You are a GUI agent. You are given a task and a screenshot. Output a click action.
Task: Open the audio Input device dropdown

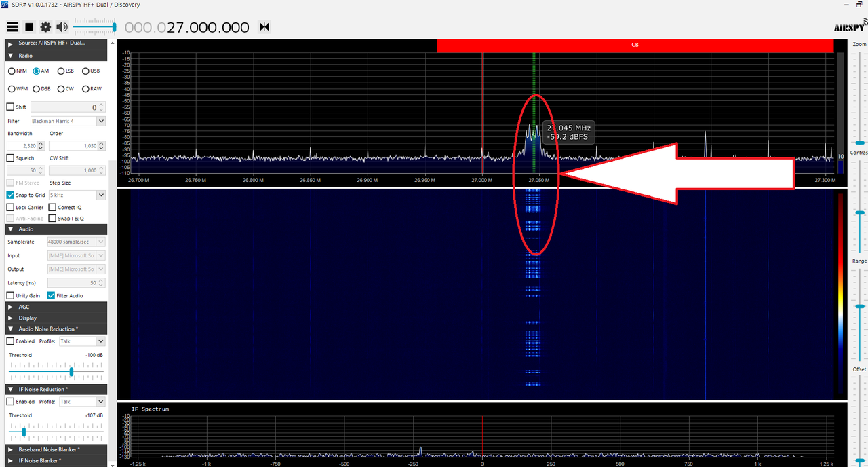77,255
